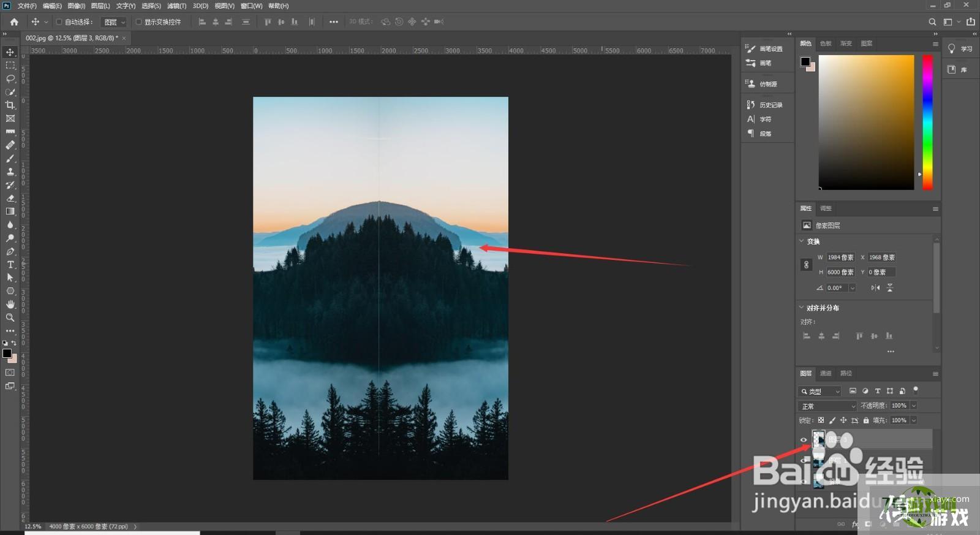Image resolution: width=980 pixels, height=535 pixels.
Task: Open the Layers panel menu
Action: tap(935, 373)
